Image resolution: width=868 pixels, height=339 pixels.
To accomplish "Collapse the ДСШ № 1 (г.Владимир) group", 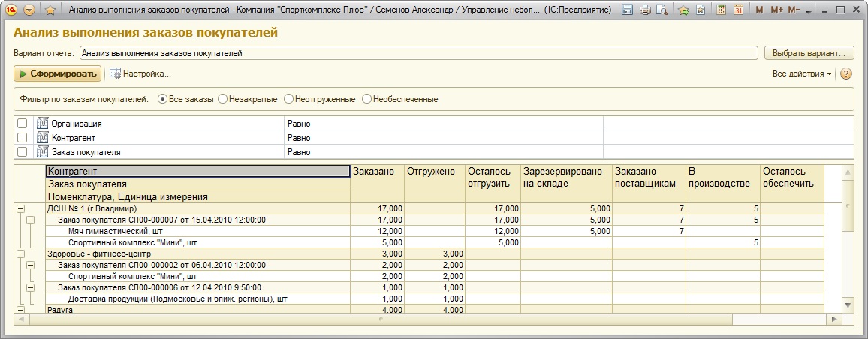I will [x=20, y=208].
